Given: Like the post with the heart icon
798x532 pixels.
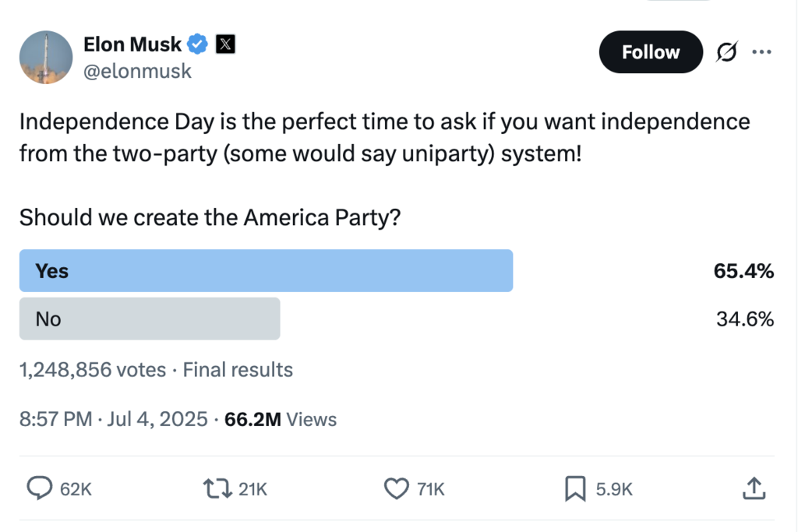Looking at the screenshot, I should [397, 488].
